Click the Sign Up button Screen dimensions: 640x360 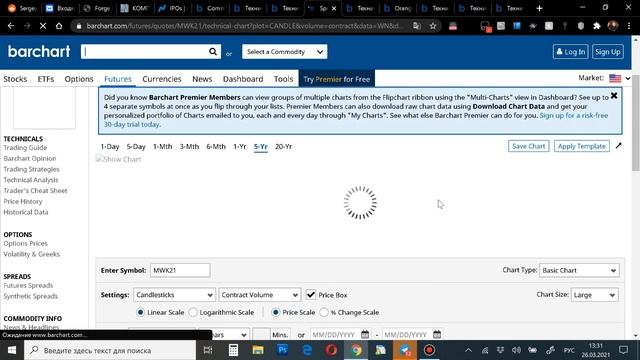608,52
